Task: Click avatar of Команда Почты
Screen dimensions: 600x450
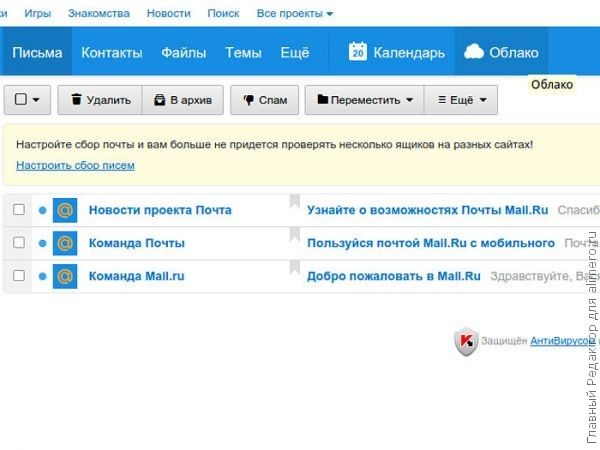Action: (65, 243)
